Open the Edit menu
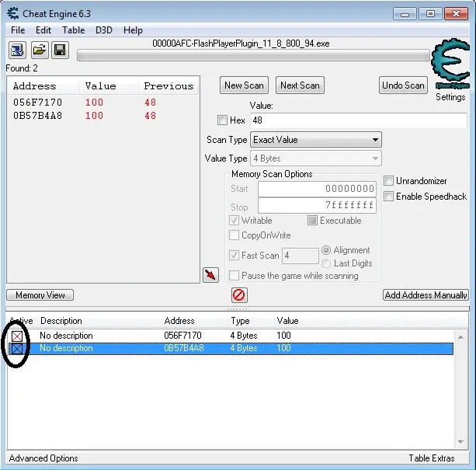 coord(43,30)
